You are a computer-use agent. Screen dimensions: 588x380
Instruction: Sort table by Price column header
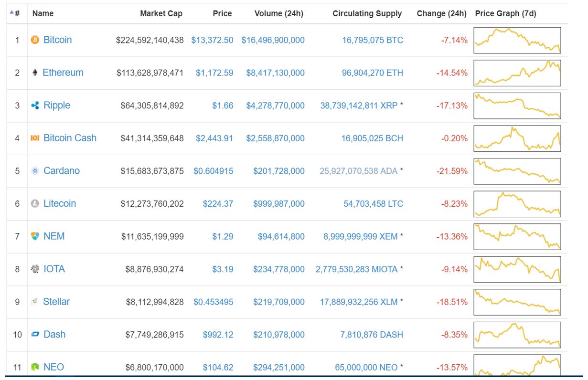[x=222, y=14]
